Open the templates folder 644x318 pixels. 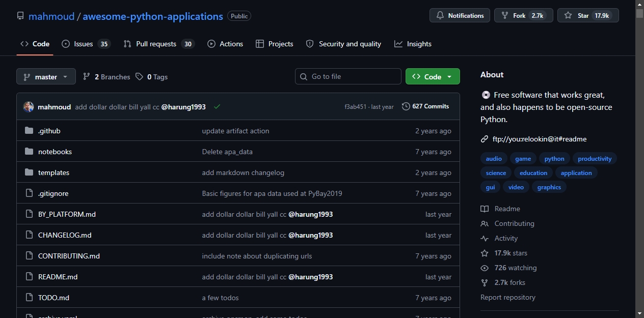(x=53, y=172)
